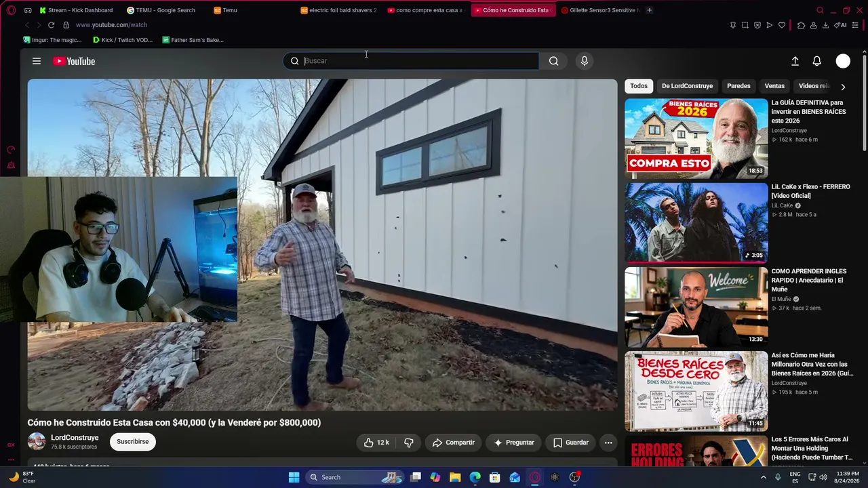Open browser extensions cube icon
868x488 pixels.
801,25
